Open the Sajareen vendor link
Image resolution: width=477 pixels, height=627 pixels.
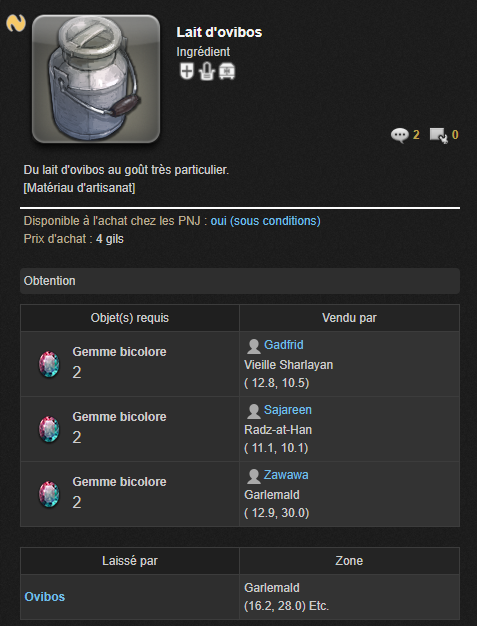pos(287,410)
